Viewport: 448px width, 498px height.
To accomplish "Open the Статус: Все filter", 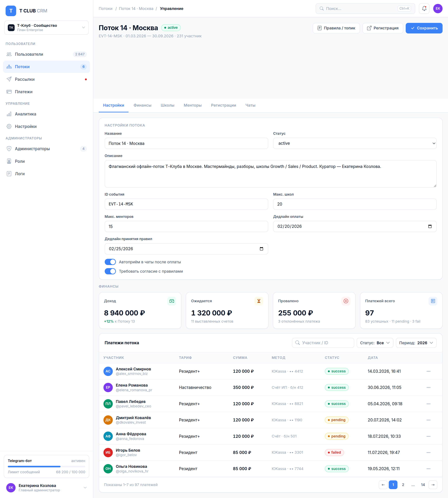I will pyautogui.click(x=375, y=343).
